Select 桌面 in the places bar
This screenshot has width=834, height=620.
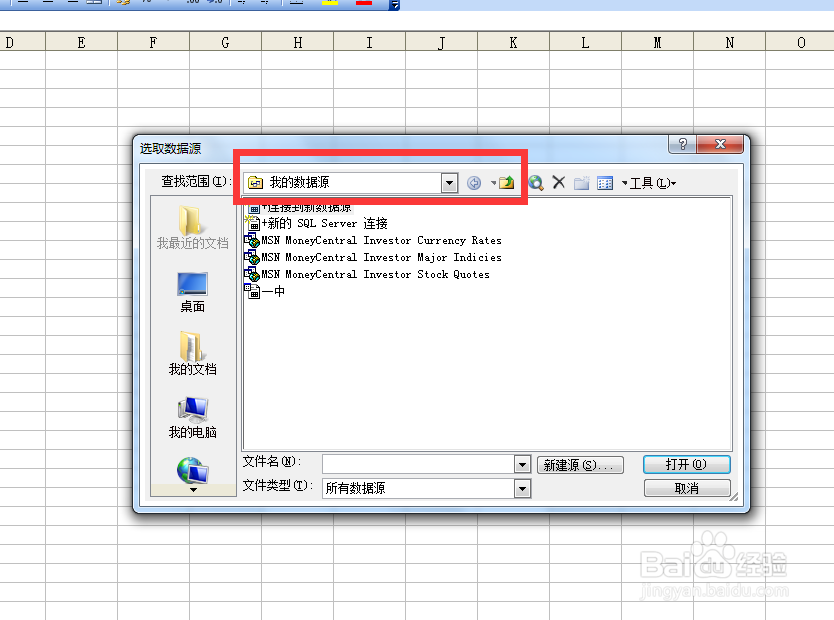(193, 292)
